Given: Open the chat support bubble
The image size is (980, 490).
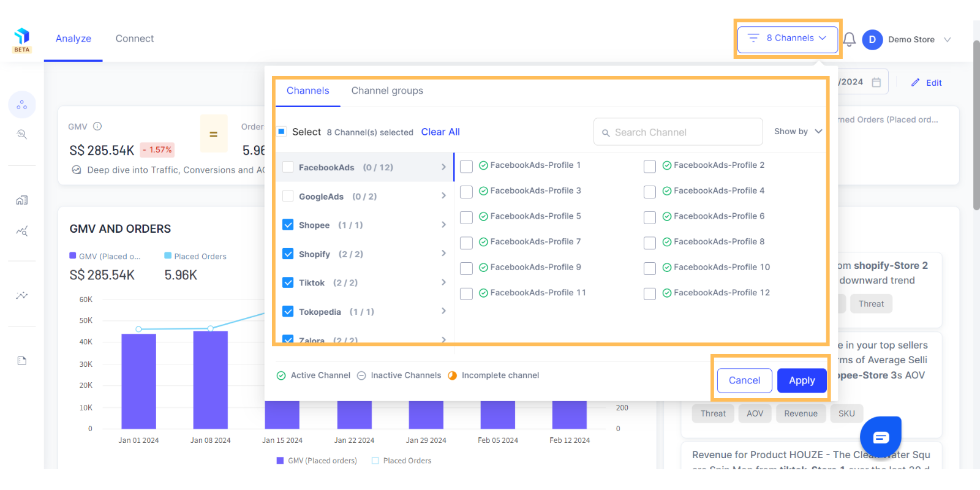Looking at the screenshot, I should [881, 437].
